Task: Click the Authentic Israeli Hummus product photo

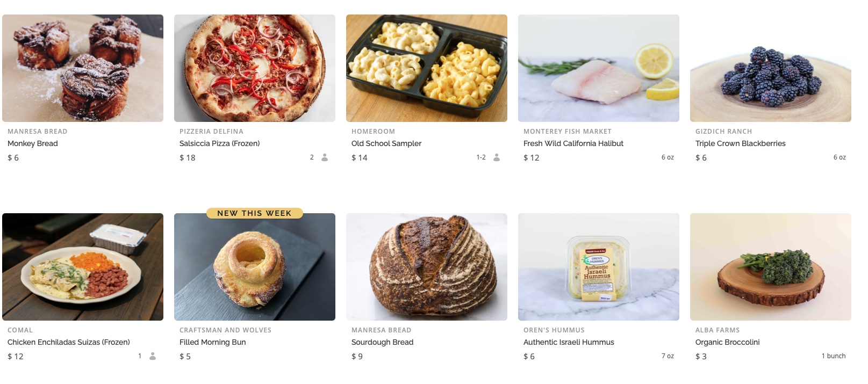Action: [x=599, y=267]
